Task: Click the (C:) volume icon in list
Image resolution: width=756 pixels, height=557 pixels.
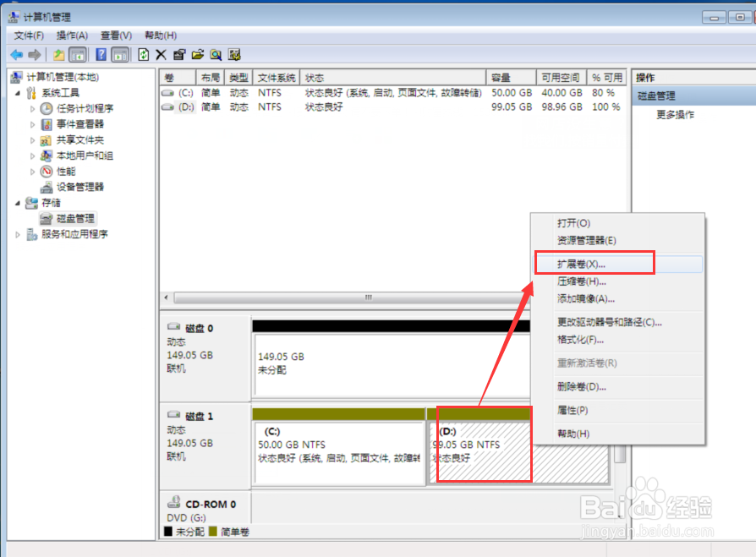Action: pos(167,92)
